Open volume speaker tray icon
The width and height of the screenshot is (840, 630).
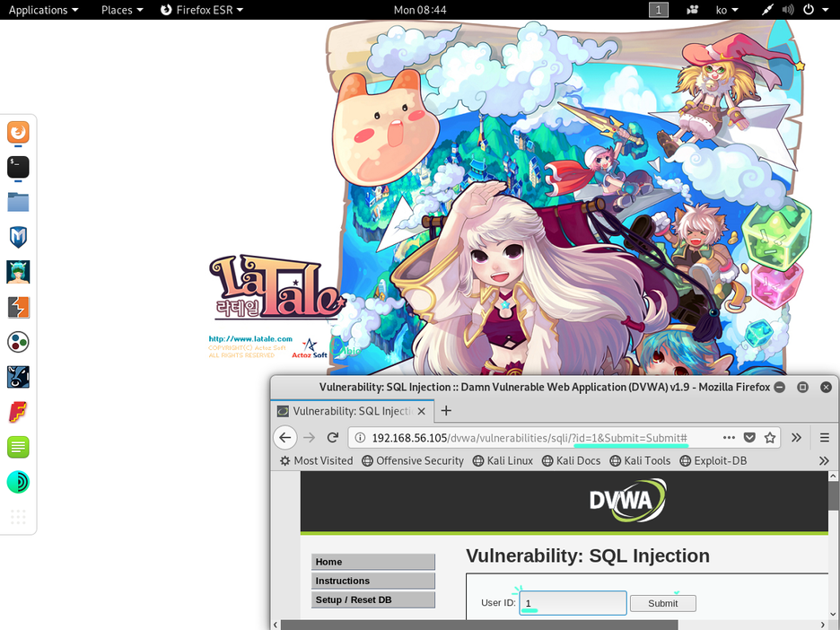tap(788, 10)
